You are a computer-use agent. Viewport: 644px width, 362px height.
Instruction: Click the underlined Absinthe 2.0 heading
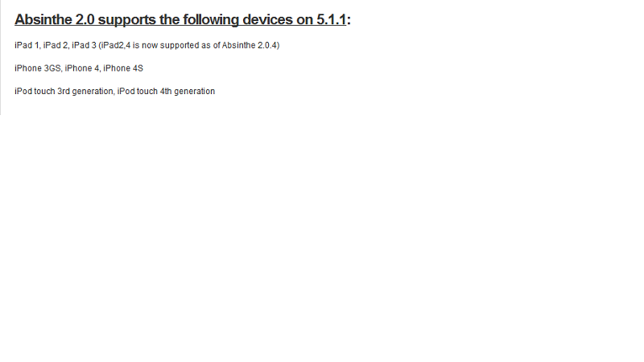click(180, 19)
